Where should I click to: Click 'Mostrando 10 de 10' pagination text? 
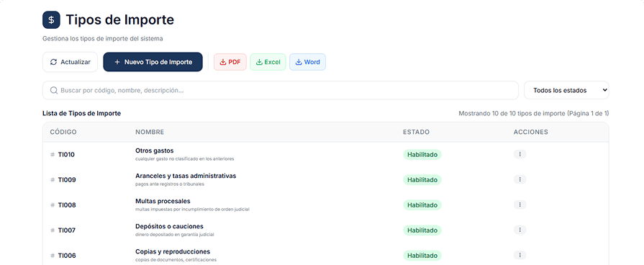click(533, 113)
